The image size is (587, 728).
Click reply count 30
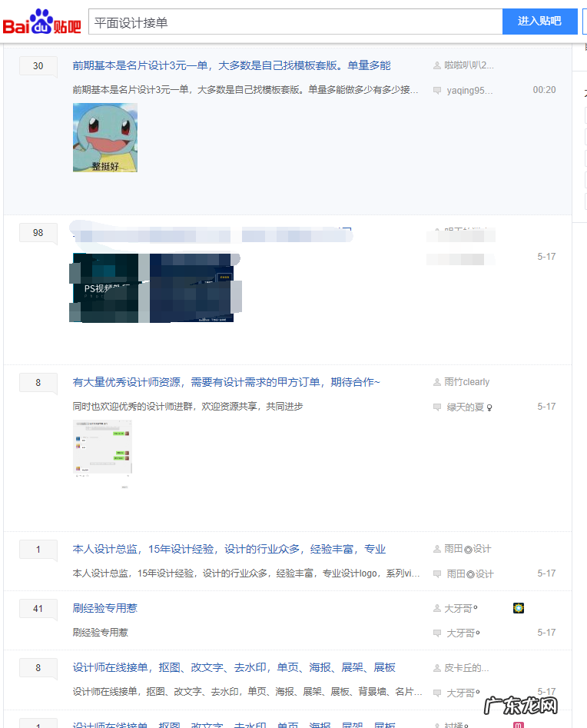pyautogui.click(x=38, y=66)
